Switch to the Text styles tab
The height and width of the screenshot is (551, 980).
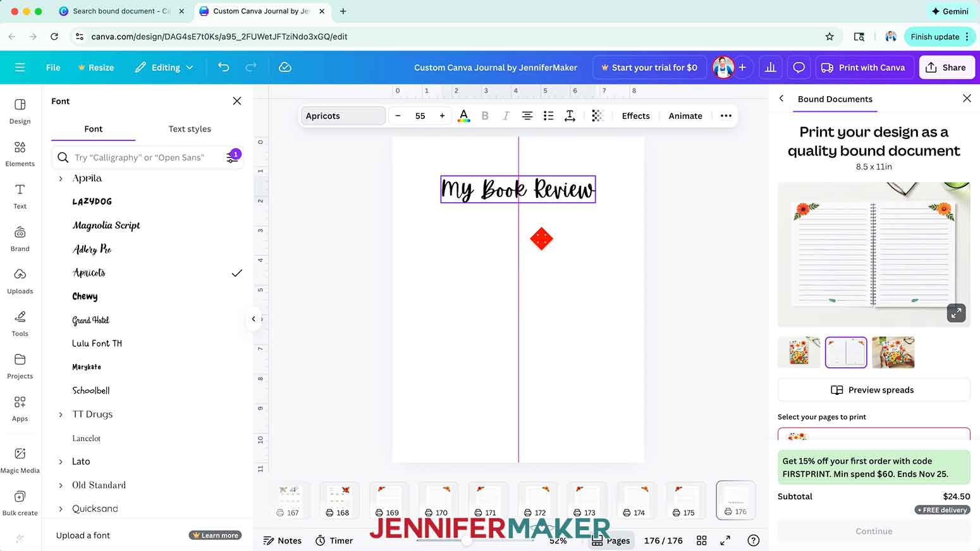190,129
